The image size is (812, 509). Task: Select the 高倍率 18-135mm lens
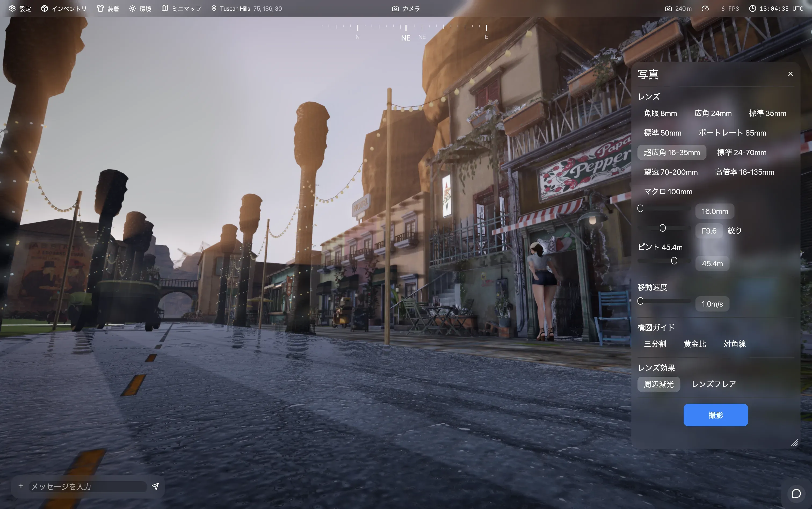pos(744,172)
